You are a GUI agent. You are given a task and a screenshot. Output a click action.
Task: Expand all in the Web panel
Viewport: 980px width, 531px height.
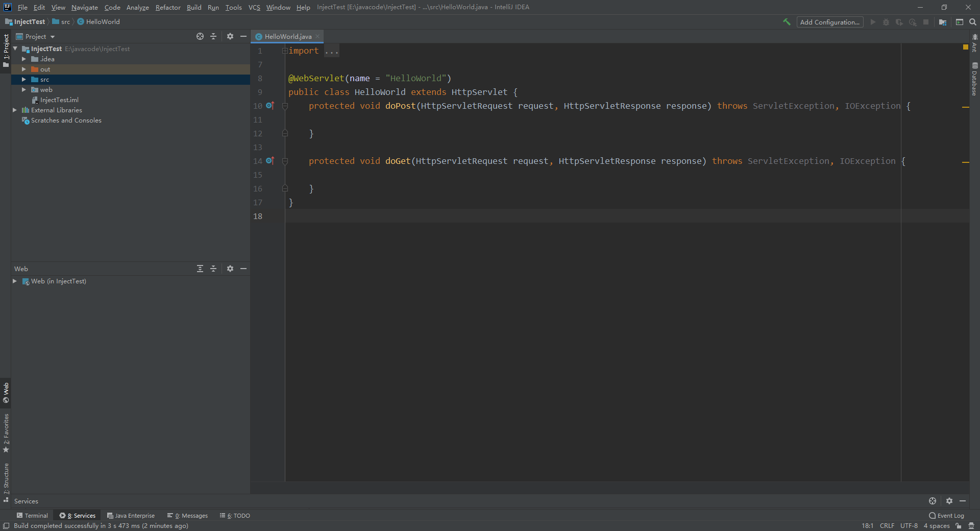click(x=200, y=269)
